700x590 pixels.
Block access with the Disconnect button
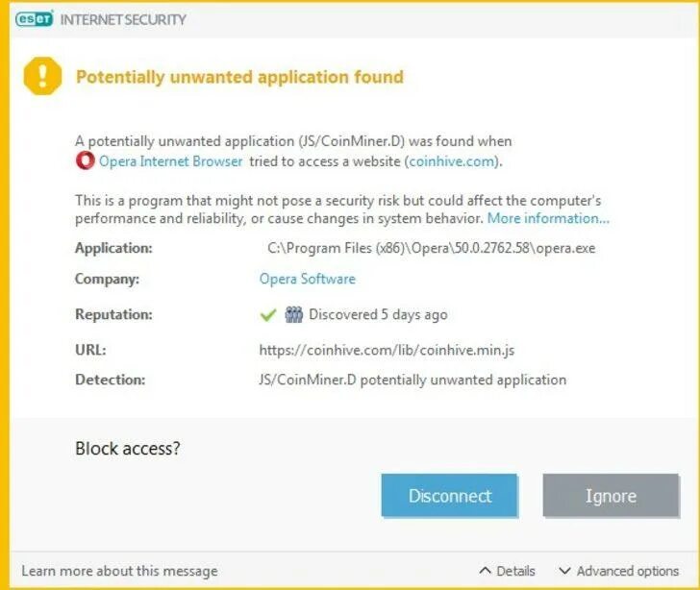[x=449, y=496]
